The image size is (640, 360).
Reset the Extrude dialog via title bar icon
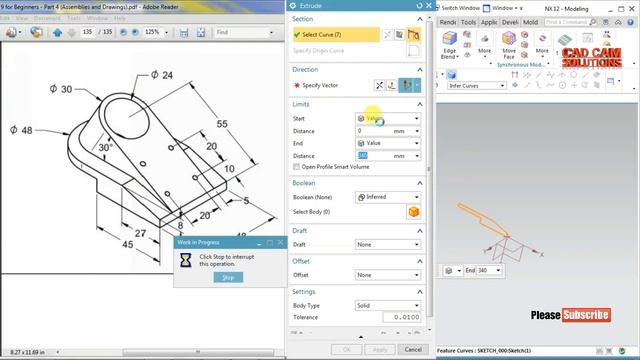(419, 5)
